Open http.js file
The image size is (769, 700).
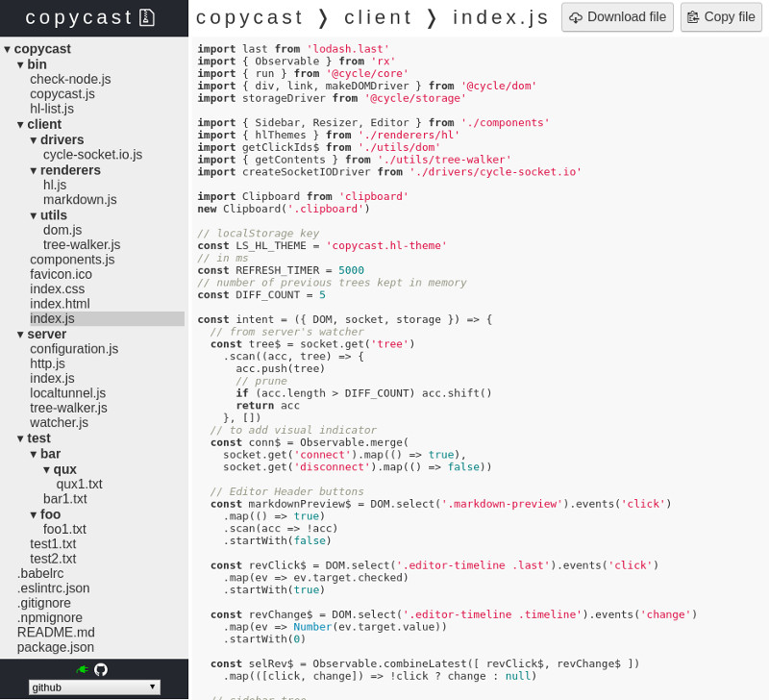coord(47,364)
